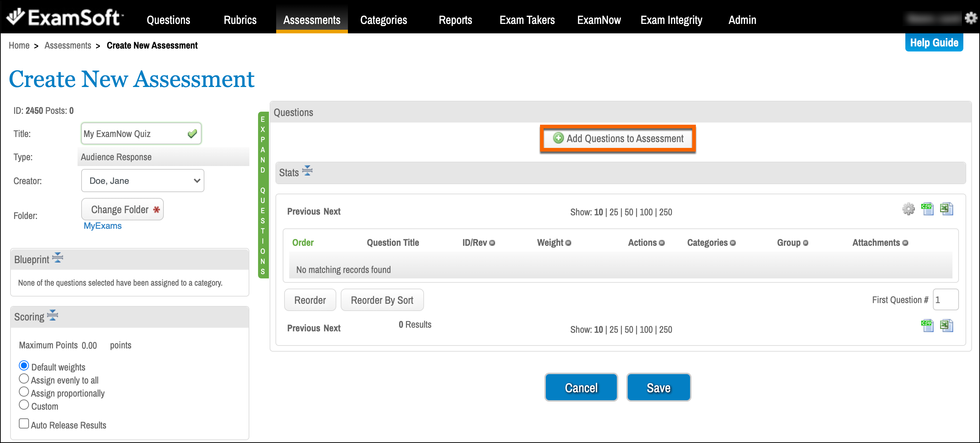The height and width of the screenshot is (443, 980).
Task: Show 50 results using the upper pager
Action: (x=629, y=212)
